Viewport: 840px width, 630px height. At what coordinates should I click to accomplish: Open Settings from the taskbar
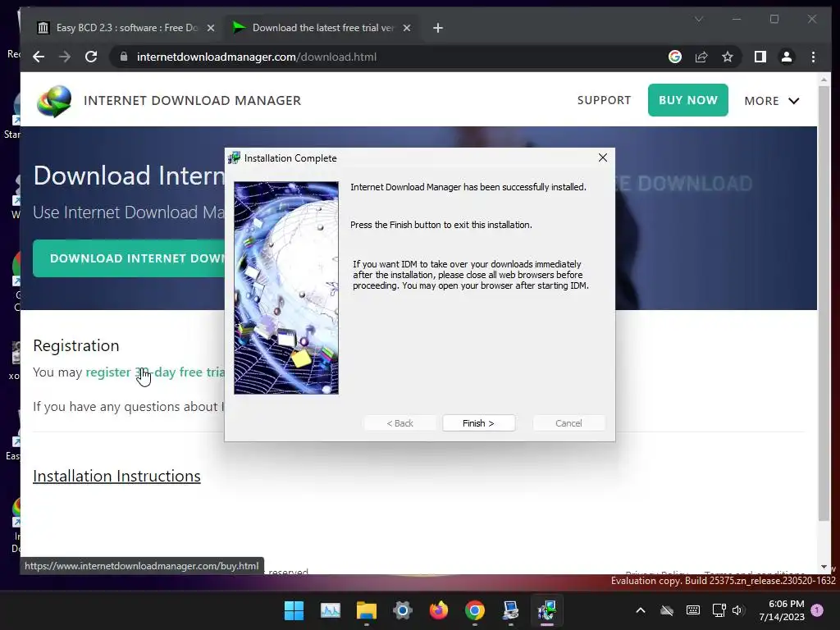[x=402, y=610]
